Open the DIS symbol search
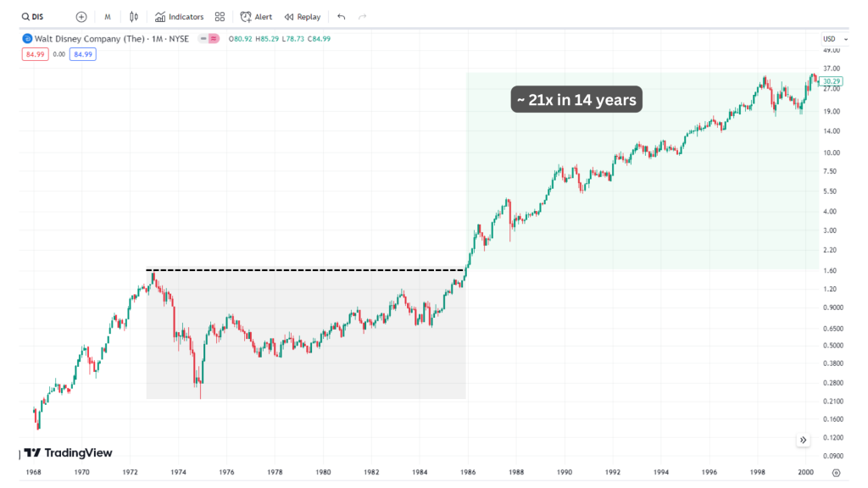 [x=33, y=17]
